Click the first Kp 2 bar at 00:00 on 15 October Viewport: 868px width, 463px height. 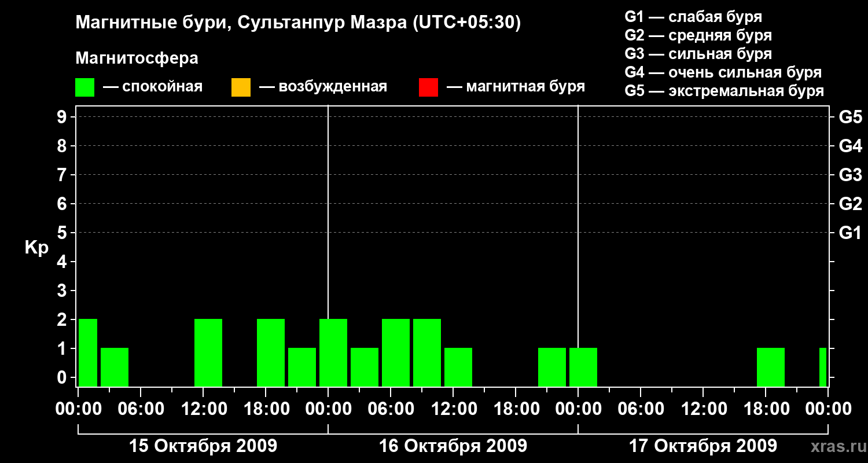88,352
